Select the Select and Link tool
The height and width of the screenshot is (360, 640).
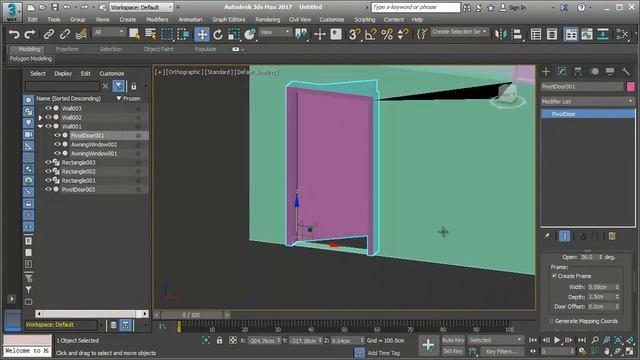[49, 34]
